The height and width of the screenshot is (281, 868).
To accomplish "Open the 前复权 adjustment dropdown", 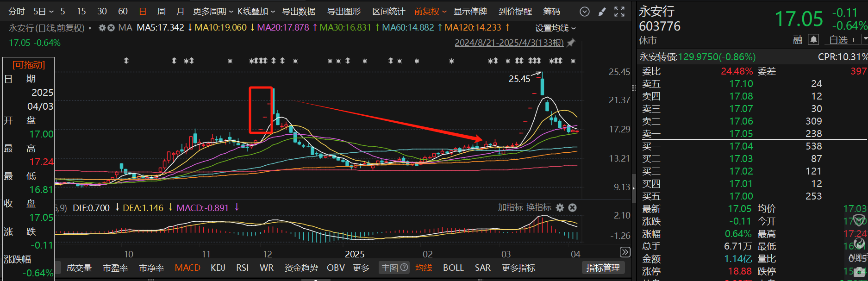I will [430, 12].
